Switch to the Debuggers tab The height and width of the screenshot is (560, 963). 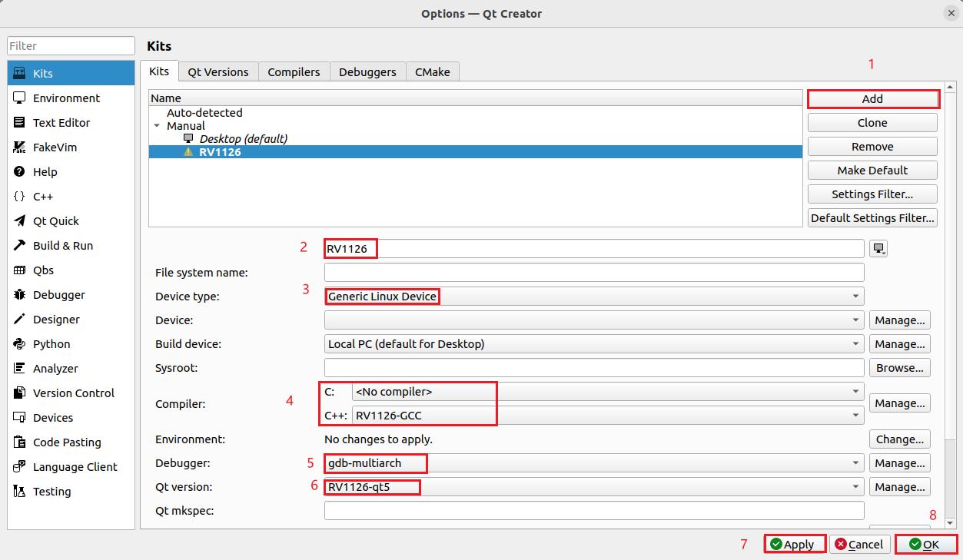coord(367,72)
